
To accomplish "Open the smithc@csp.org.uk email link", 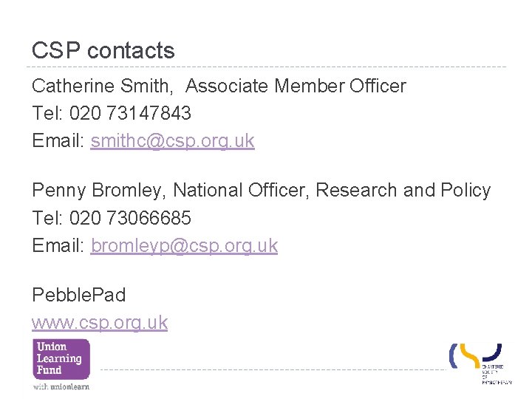I will (x=172, y=141).
